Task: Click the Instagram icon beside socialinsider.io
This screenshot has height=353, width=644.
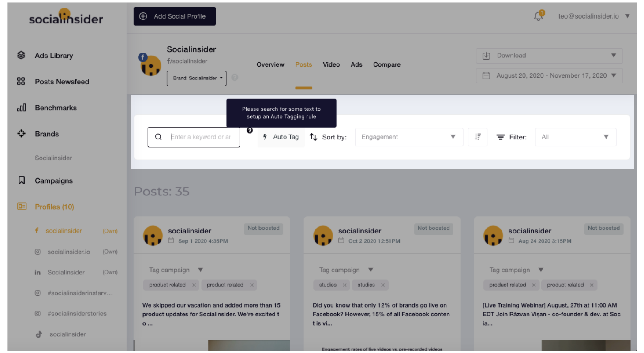Action: 38,252
